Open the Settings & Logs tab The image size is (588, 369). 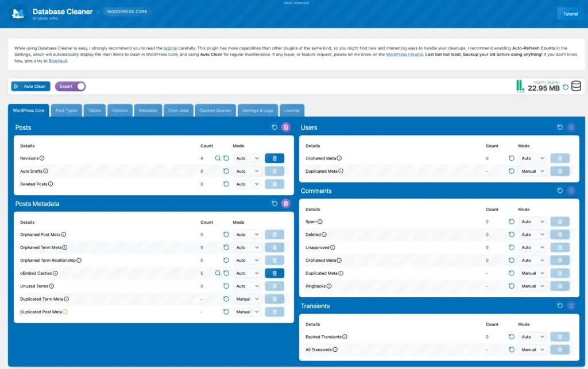click(258, 111)
